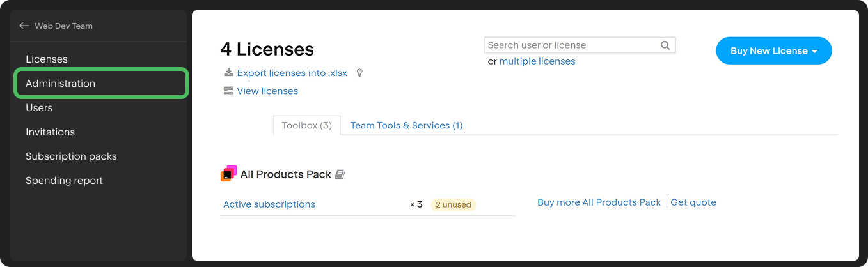Open Licenses in the sidebar

47,59
